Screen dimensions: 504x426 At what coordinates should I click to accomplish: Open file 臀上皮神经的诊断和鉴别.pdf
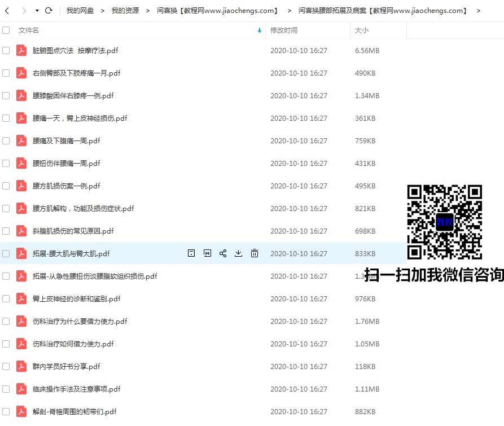click(76, 299)
